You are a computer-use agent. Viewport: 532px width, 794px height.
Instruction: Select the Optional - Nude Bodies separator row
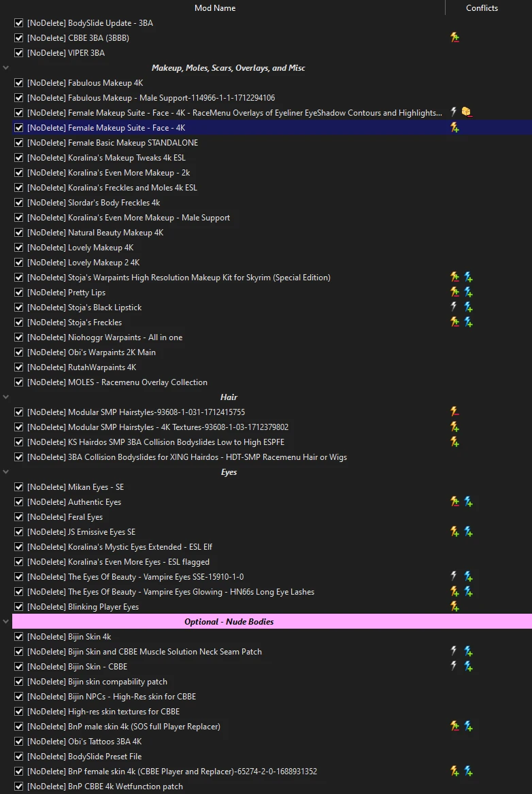click(x=272, y=621)
